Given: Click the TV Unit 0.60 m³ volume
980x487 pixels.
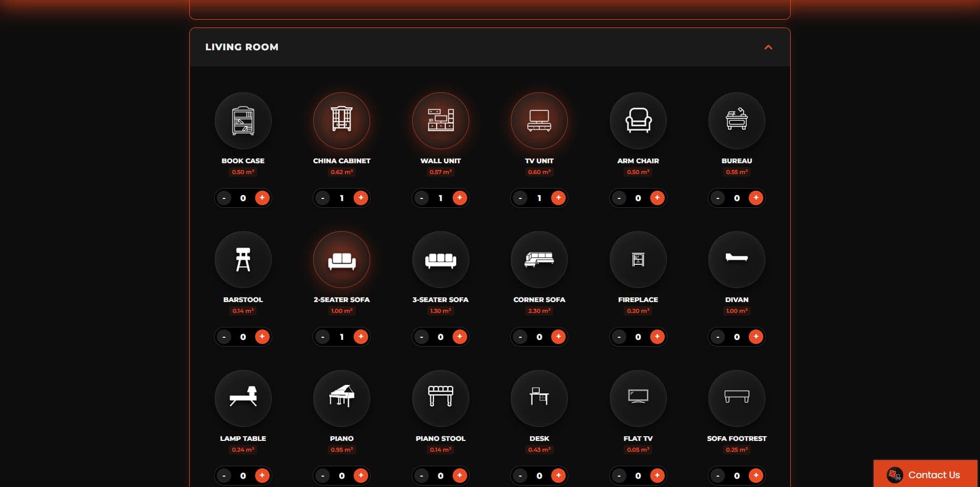Looking at the screenshot, I should coord(539,172).
